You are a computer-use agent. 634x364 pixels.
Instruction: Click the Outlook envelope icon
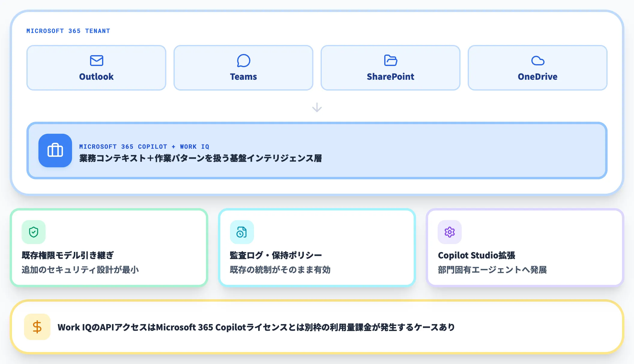coord(96,61)
